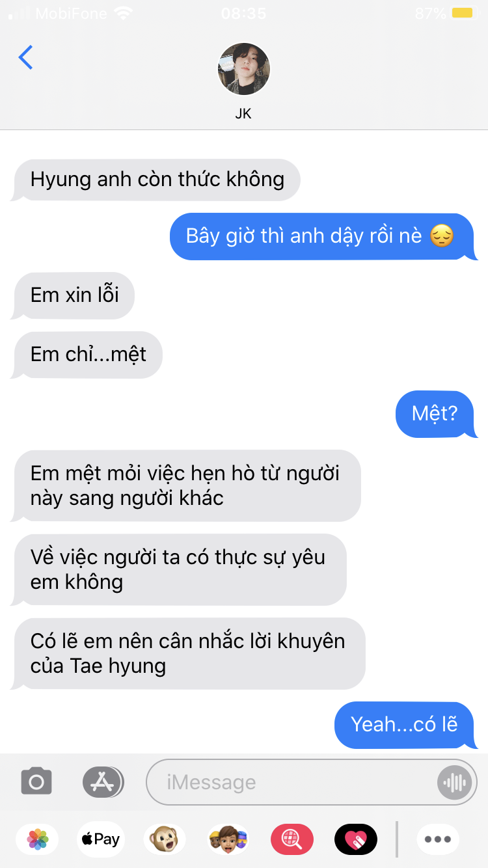Viewport: 488px width, 868px height.
Task: Tap the blue back chevron
Action: pos(25,58)
